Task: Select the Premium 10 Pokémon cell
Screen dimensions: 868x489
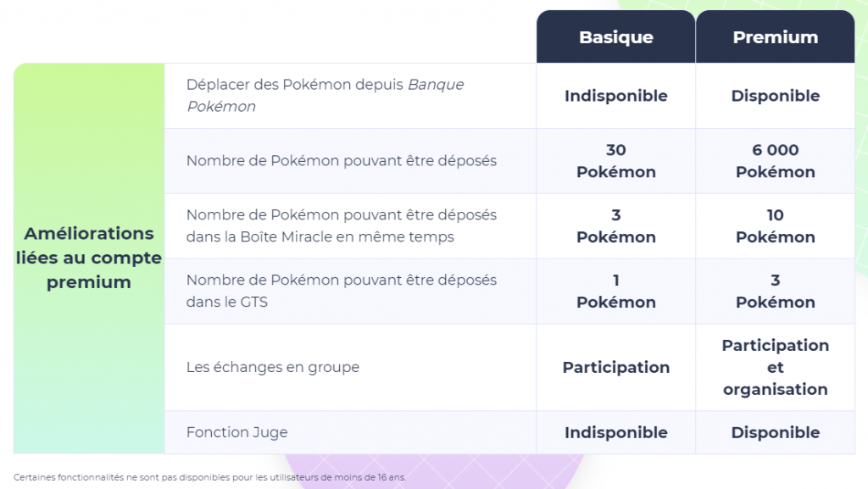Action: coord(775,225)
